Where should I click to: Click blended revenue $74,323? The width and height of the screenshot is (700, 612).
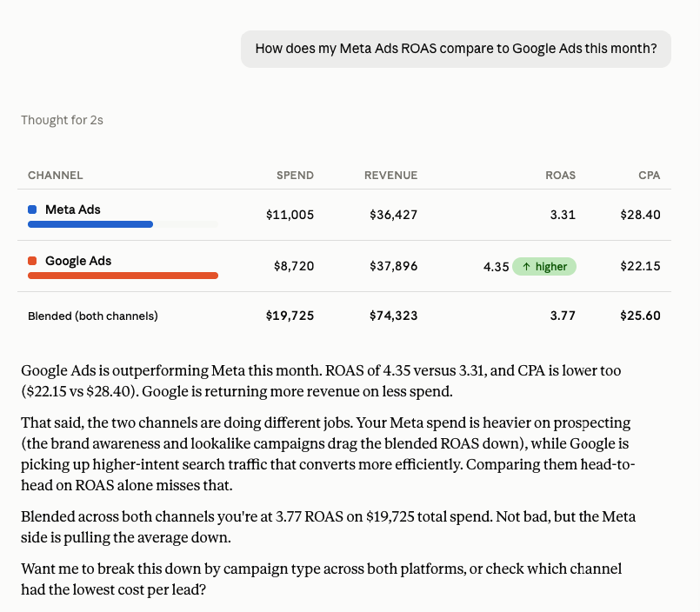pos(393,316)
